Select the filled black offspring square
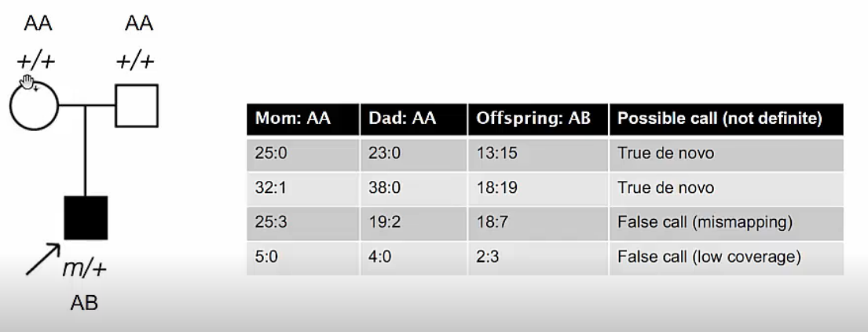Screen dimensions: 868x332 pos(86,217)
